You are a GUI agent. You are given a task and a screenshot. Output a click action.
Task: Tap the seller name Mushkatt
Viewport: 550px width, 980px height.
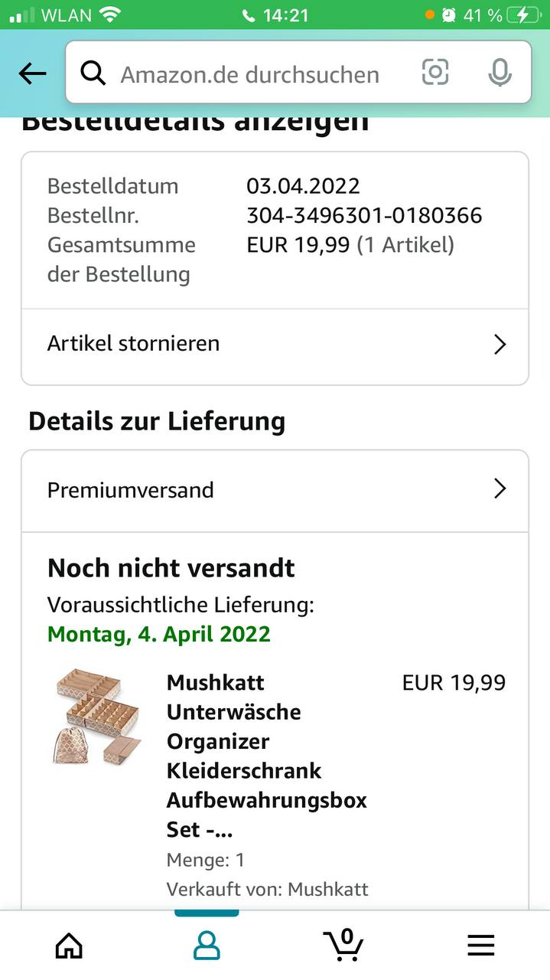coord(327,889)
